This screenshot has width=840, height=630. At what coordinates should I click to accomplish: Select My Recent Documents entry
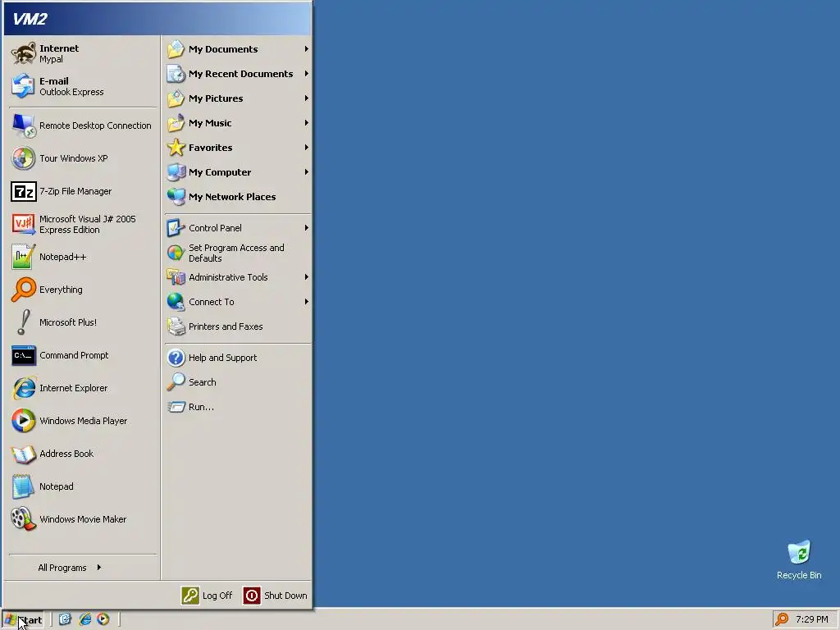[238, 74]
